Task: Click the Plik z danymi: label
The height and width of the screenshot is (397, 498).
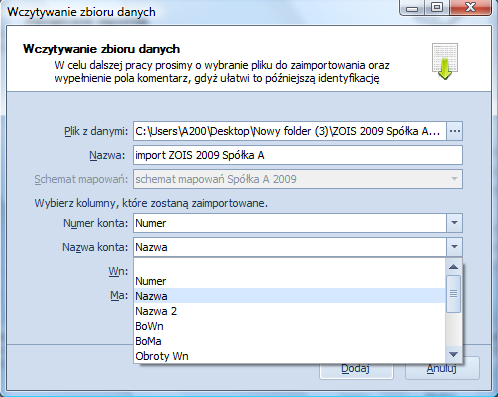Action: [x=96, y=131]
